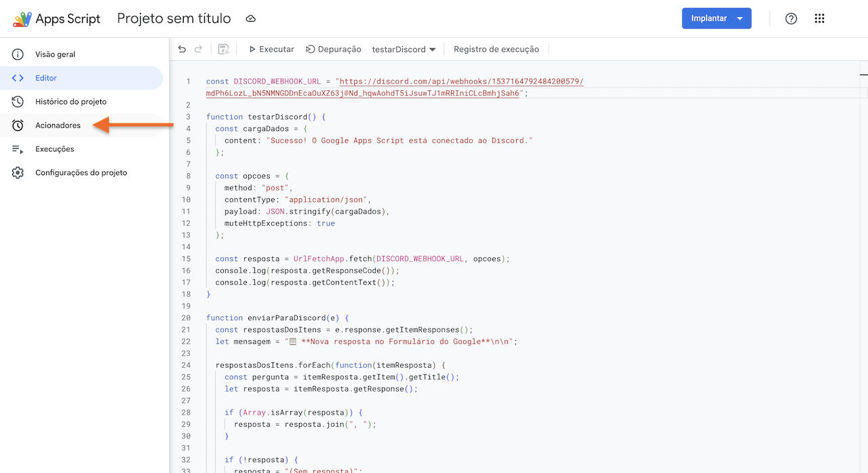Click the cloud save status icon

click(x=251, y=19)
